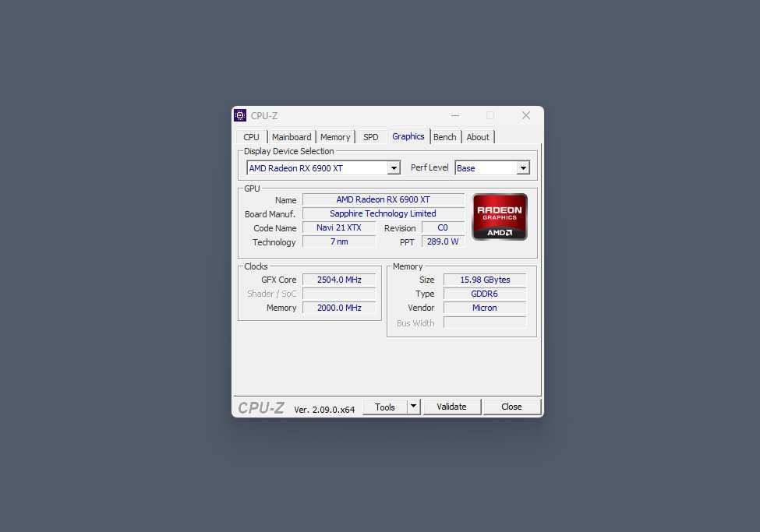Open the Mainboard tab
760x532 pixels.
[292, 137]
